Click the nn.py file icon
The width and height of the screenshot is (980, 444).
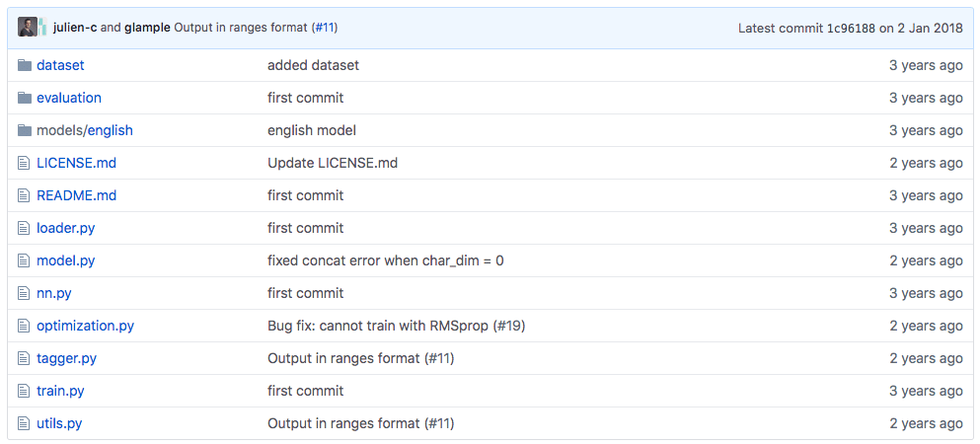tap(24, 293)
